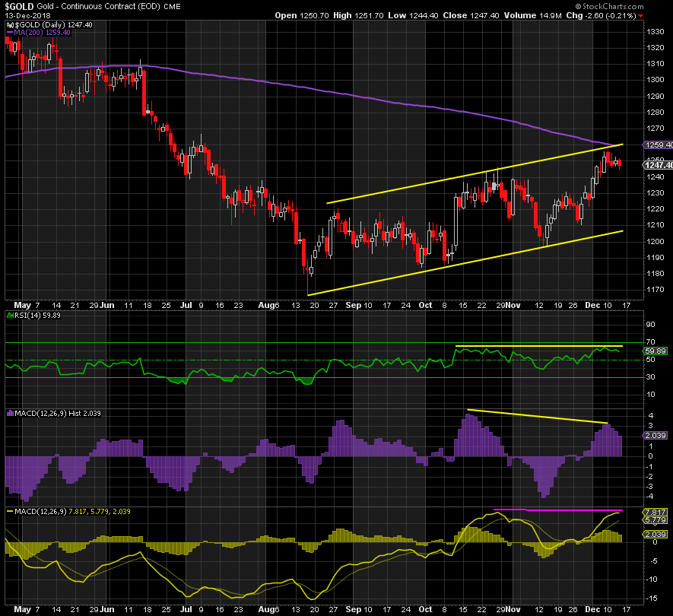The image size is (673, 616).
Task: Click the candlestick icon before $GOLD (Daily)
Action: tap(8, 24)
